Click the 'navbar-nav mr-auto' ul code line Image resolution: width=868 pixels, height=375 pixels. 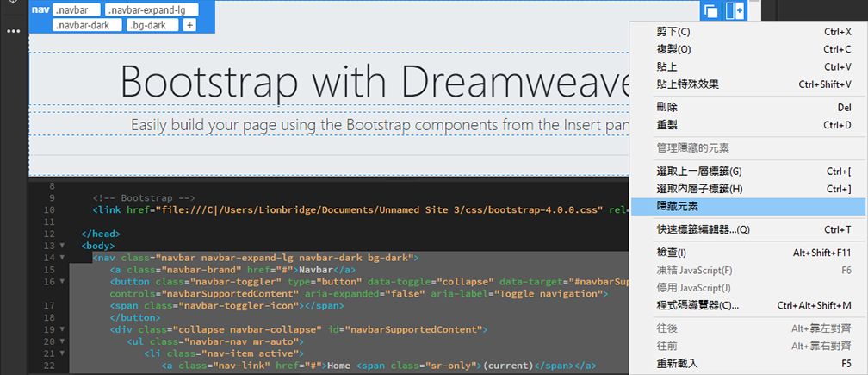tap(214, 341)
